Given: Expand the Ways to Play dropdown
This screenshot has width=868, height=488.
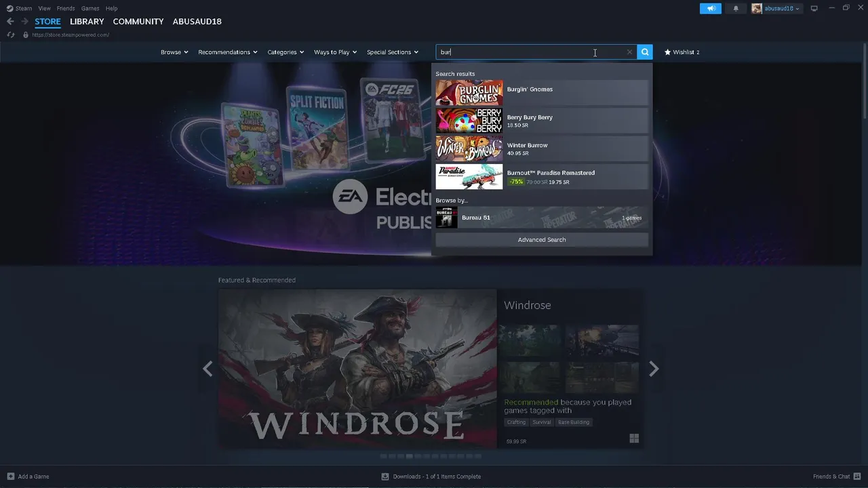Looking at the screenshot, I should point(335,52).
